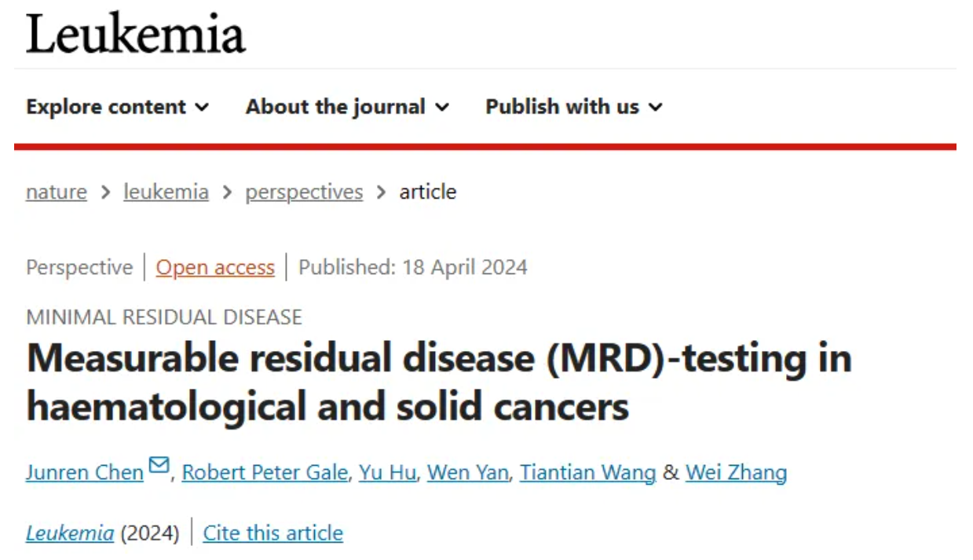Navigate to the perspectives breadcrumb

pyautogui.click(x=304, y=192)
